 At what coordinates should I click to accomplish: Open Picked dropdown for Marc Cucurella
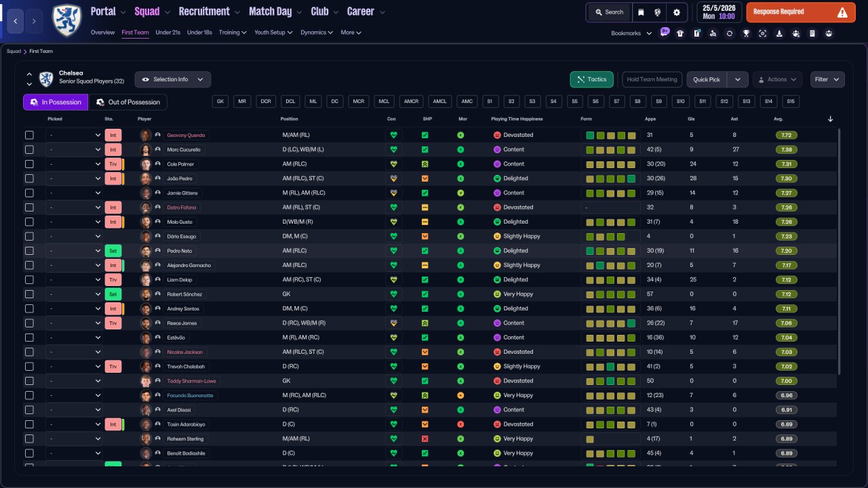pos(74,150)
